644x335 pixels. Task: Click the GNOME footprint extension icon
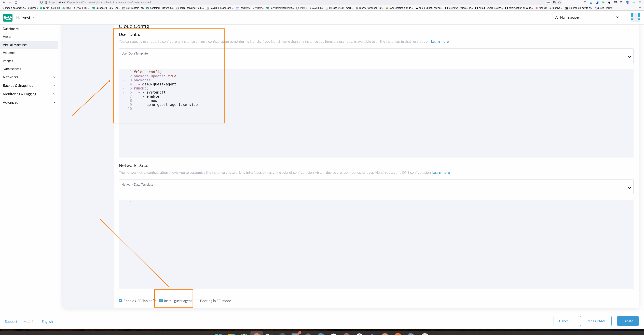click(x=609, y=2)
